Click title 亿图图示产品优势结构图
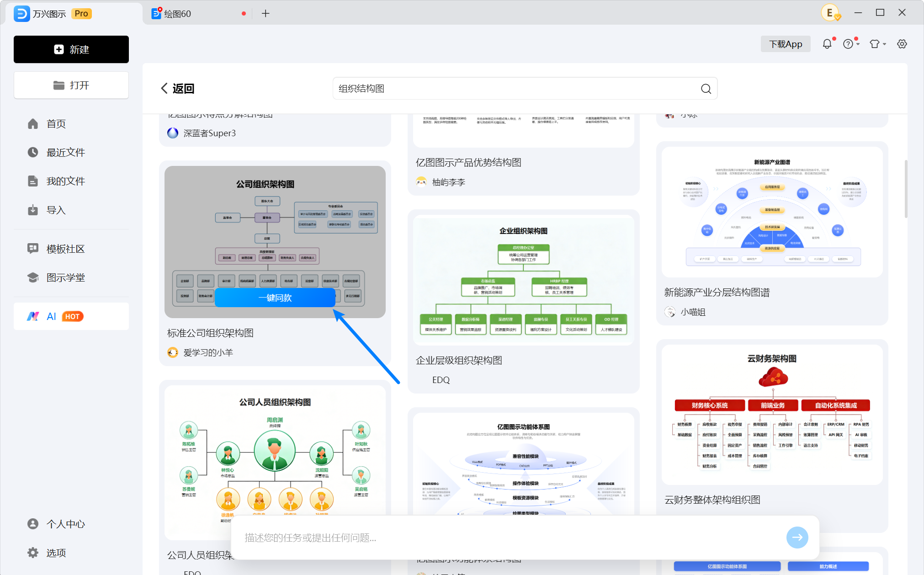924x575 pixels. point(468,163)
